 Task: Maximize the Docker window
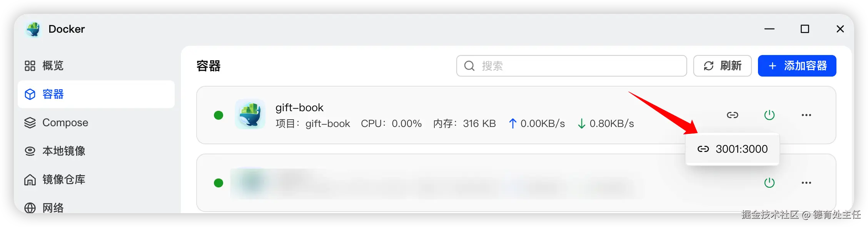tap(805, 29)
